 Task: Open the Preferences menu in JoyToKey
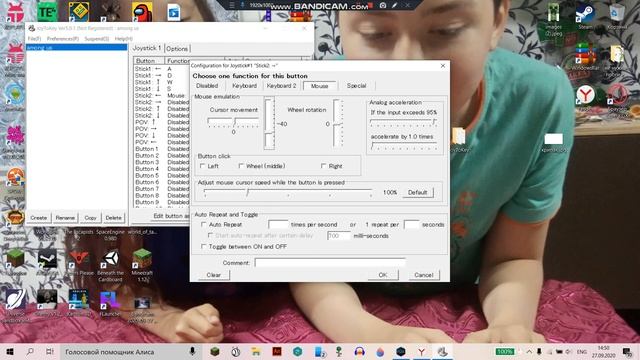62,39
